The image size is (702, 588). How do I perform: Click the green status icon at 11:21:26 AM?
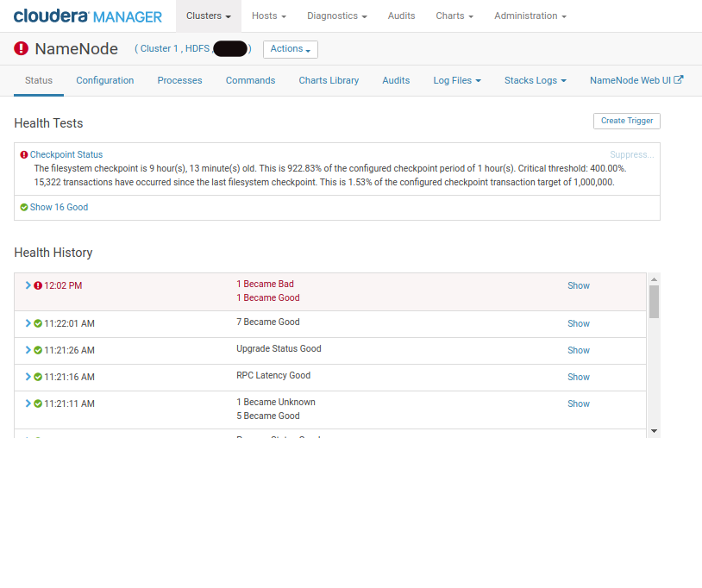point(38,350)
